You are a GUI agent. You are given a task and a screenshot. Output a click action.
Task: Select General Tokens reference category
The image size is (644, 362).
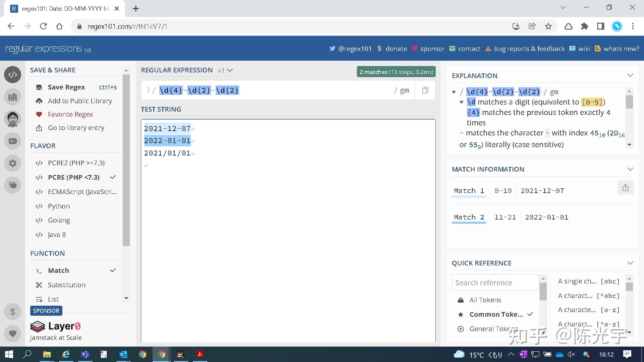(493, 329)
